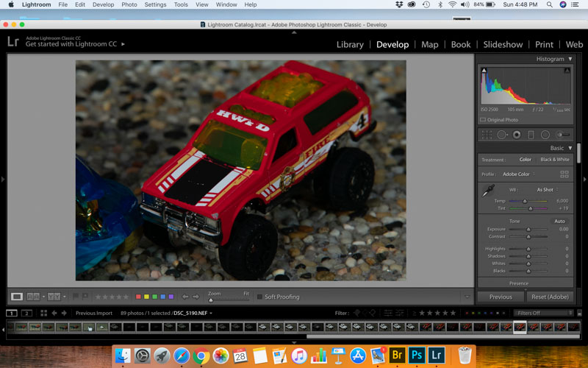Toggle shadow clipping indicator in histogram
This screenshot has width=588, height=368.
coord(484,70)
